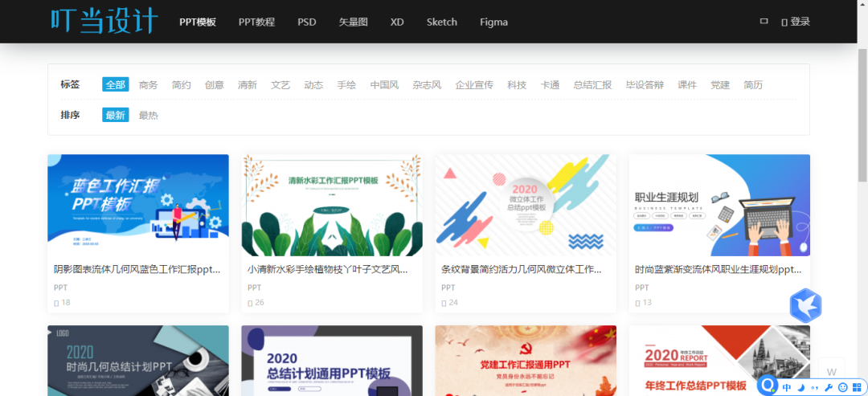Open the four-square toolbox icon on IME bar

tap(857, 387)
